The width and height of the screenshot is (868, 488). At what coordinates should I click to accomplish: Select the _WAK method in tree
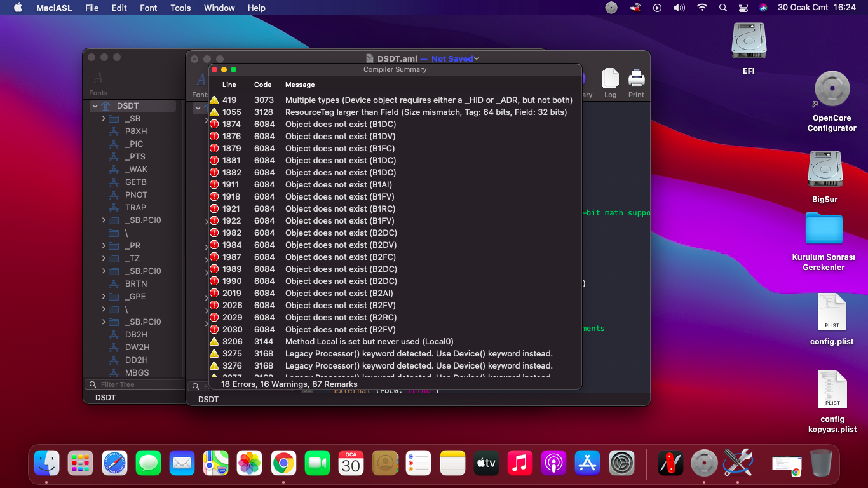pyautogui.click(x=136, y=170)
